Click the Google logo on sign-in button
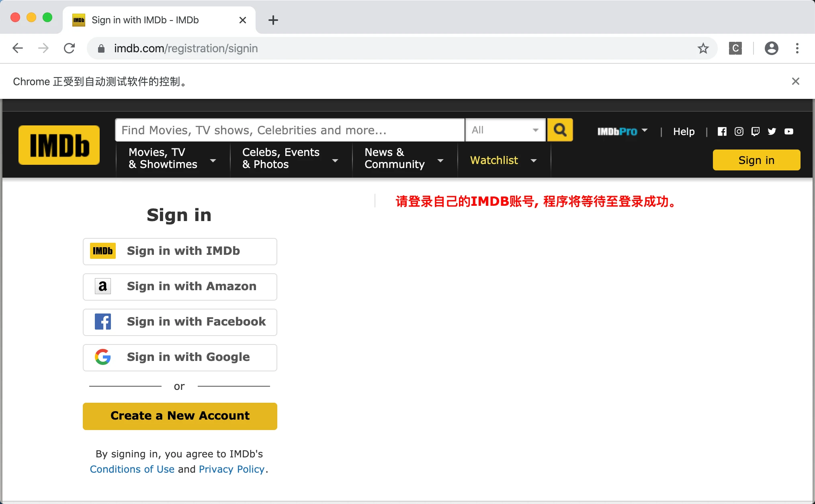 coord(103,357)
